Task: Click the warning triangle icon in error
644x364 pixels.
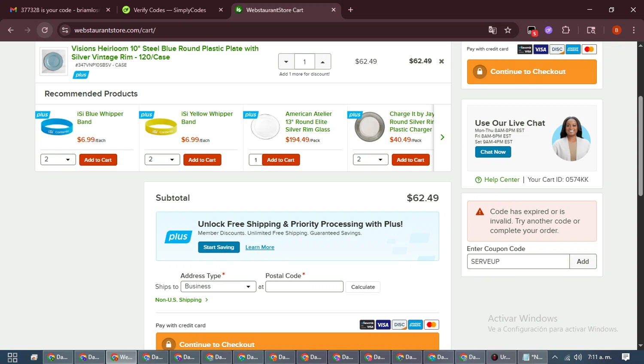Action: coord(480,211)
